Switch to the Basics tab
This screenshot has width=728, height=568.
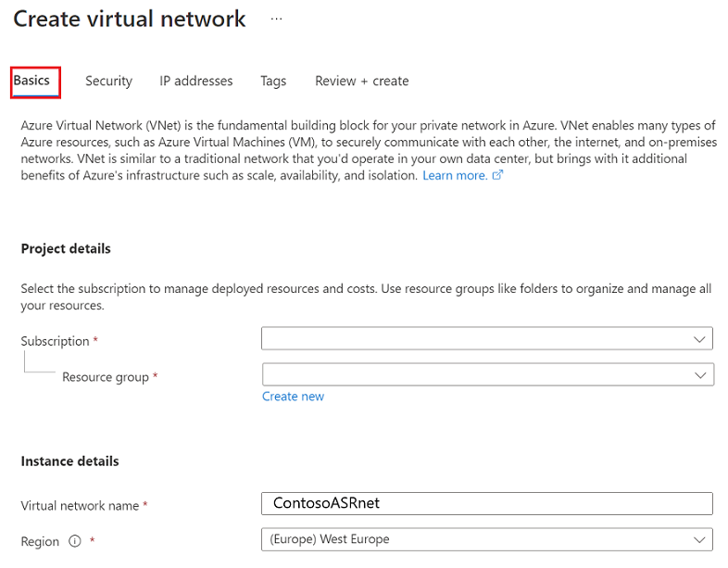(31, 81)
